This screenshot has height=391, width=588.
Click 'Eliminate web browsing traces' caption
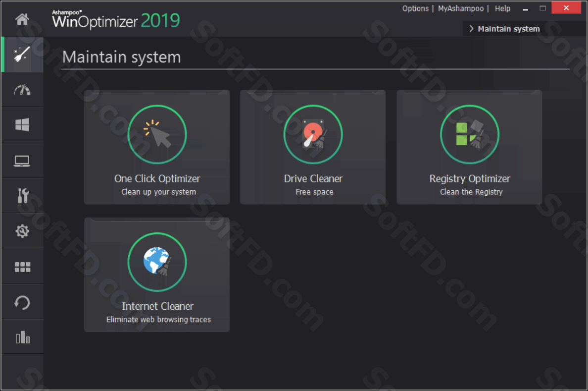coord(158,320)
